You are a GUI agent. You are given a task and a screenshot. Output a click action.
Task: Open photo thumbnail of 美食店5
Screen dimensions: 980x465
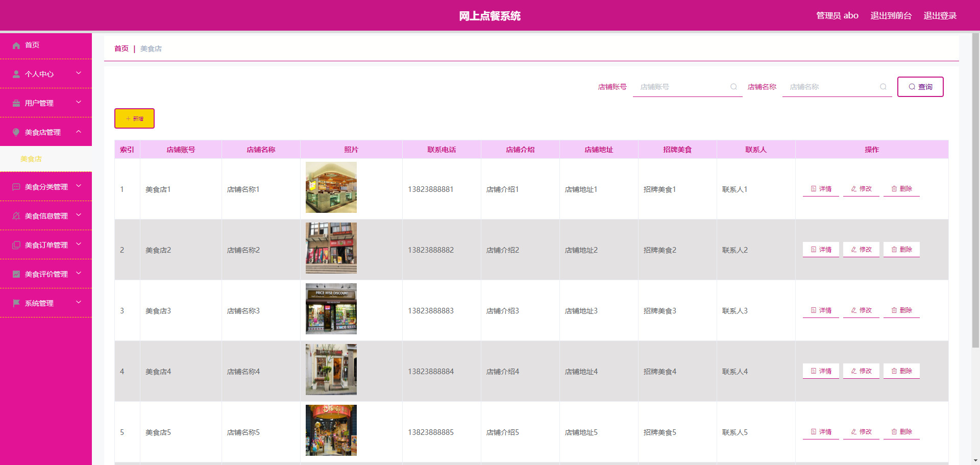click(331, 430)
